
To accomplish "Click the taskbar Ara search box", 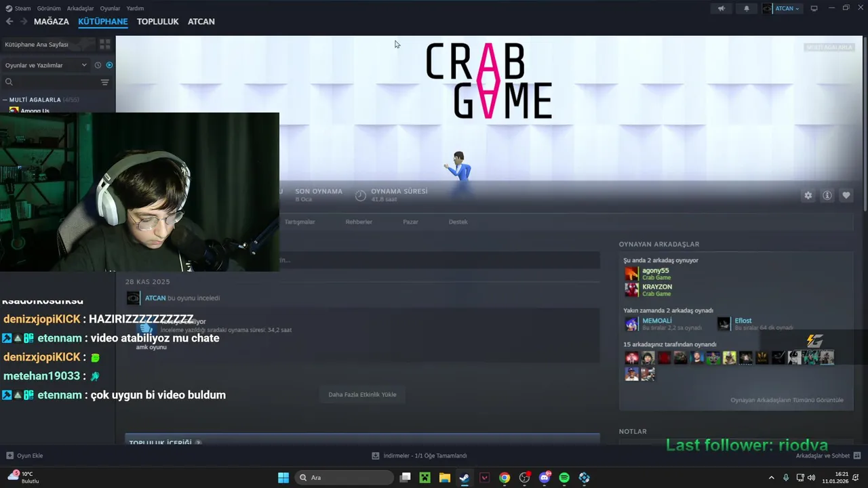I will pos(344,478).
